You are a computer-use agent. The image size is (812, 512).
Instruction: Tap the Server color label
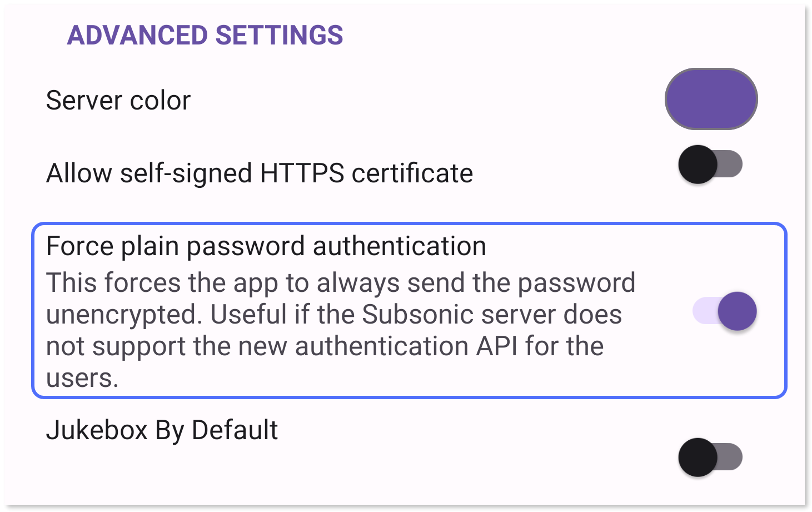117,100
